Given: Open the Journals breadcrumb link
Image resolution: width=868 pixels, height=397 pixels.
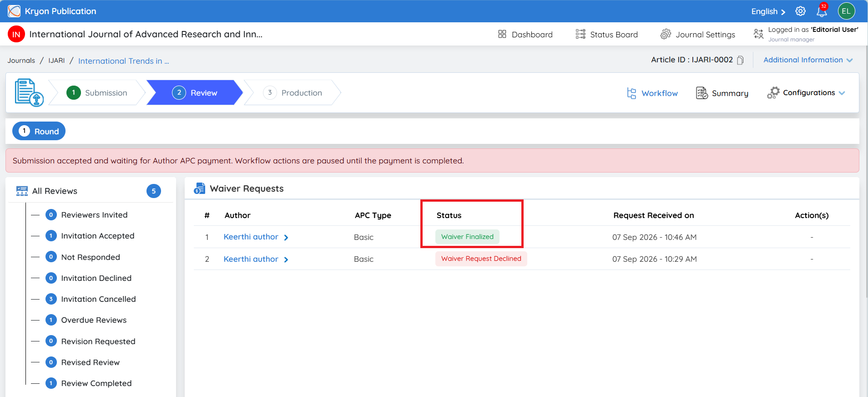Looking at the screenshot, I should click(x=21, y=61).
